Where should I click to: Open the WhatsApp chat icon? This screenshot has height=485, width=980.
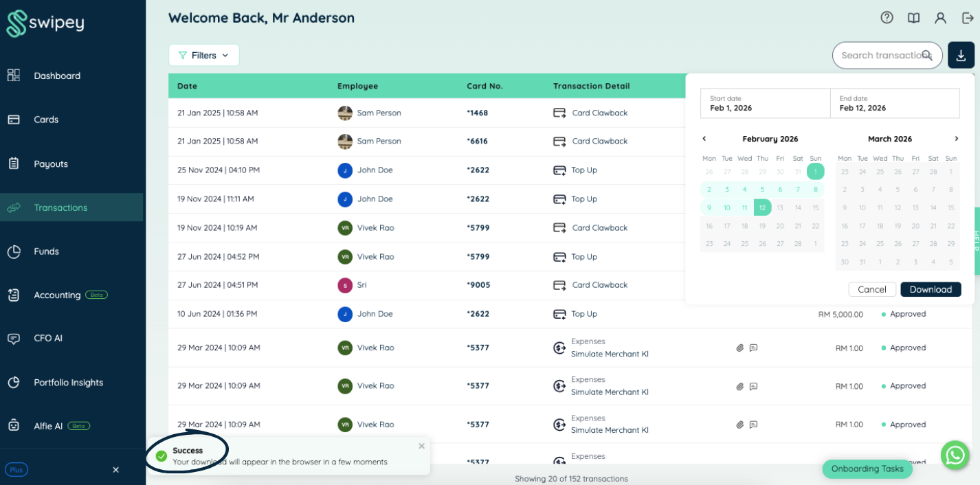955,455
